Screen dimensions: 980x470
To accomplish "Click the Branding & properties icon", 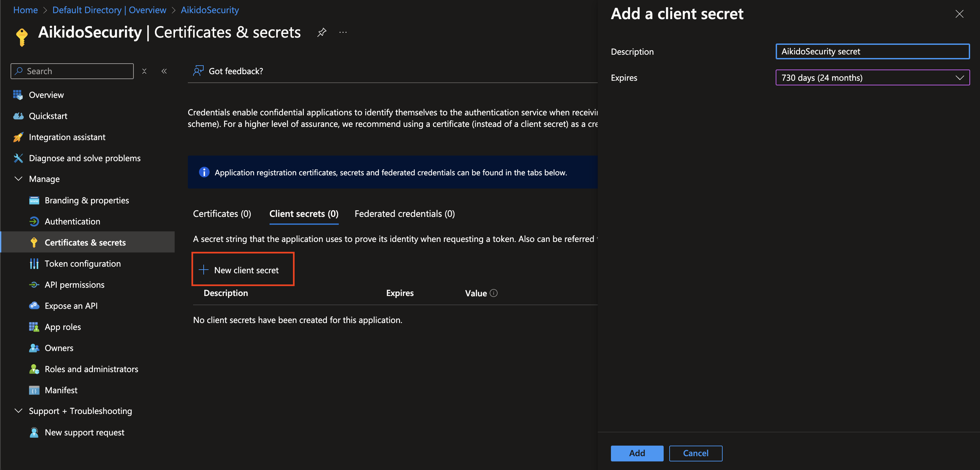I will (34, 200).
